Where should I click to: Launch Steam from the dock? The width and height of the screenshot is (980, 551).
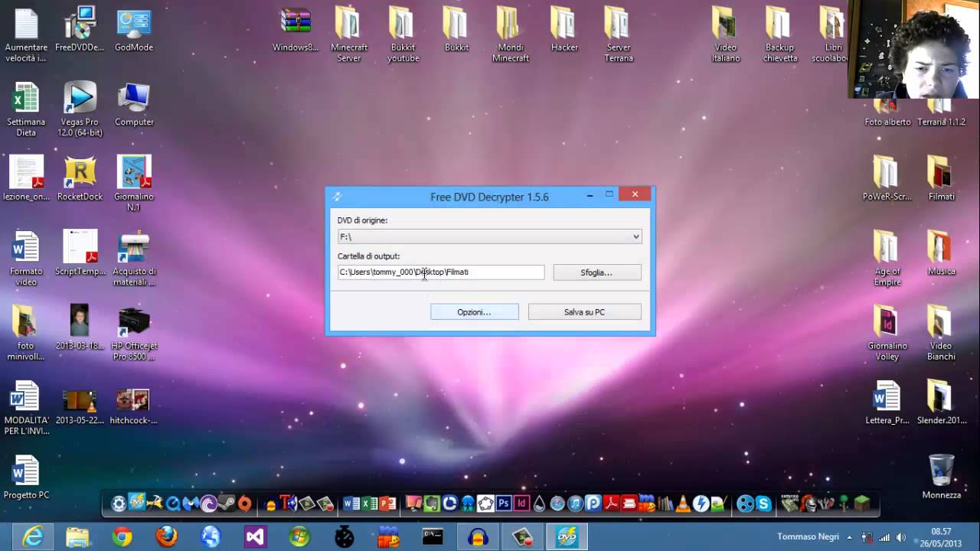pos(227,504)
